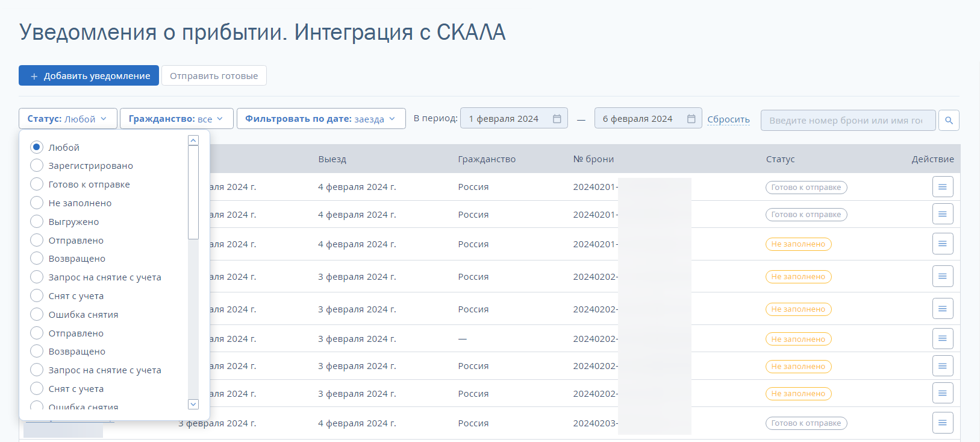Click the Статус column header
Screen dimensions: 980x442
(780, 159)
